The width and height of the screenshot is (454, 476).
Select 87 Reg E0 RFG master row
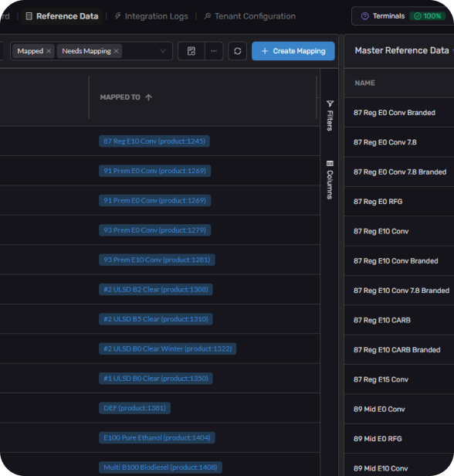click(x=399, y=202)
